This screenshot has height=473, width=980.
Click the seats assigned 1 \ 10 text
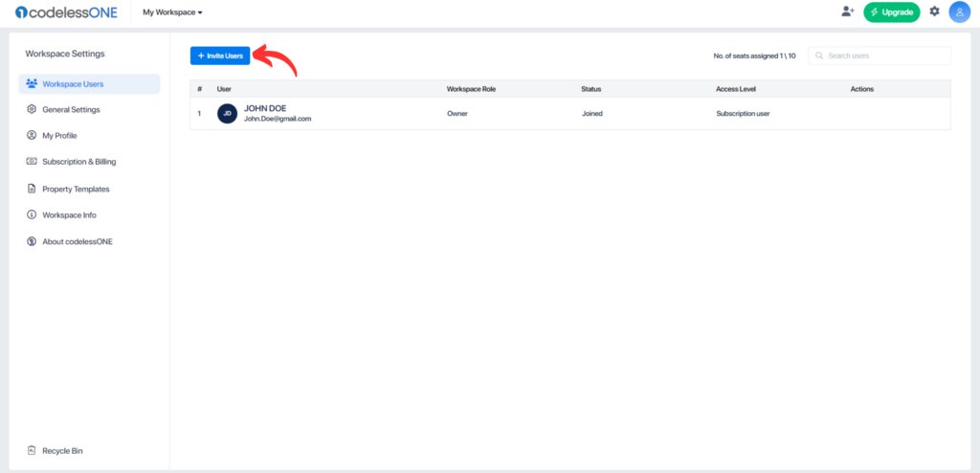pos(755,56)
